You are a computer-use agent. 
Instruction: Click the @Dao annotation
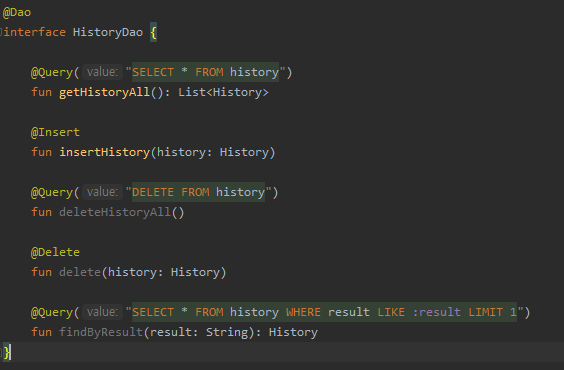tap(17, 13)
